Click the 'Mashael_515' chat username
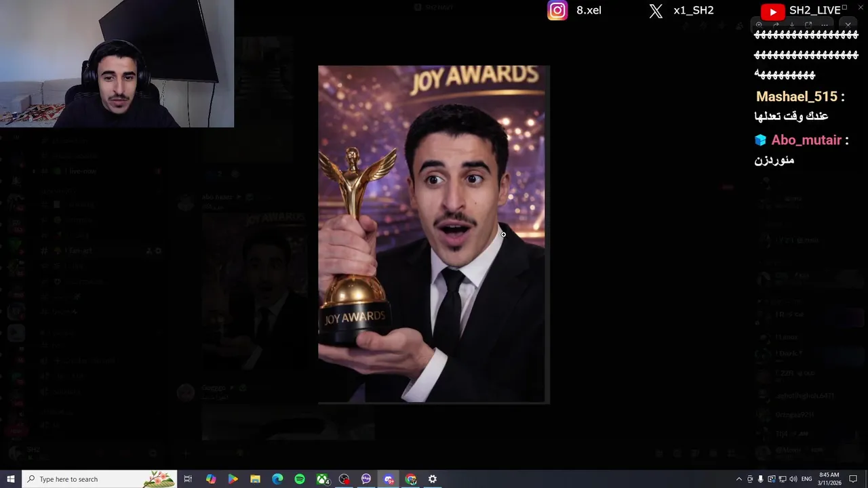The image size is (868, 488). point(796,97)
